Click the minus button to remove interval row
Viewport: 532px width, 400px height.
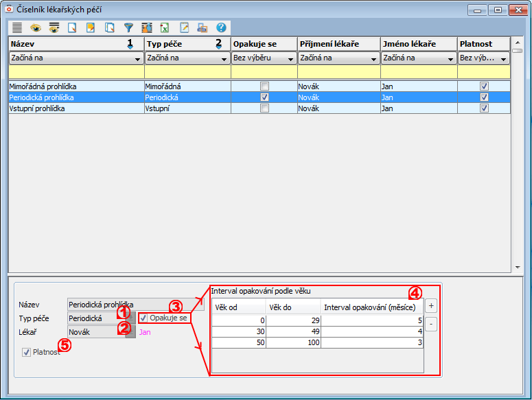430,323
